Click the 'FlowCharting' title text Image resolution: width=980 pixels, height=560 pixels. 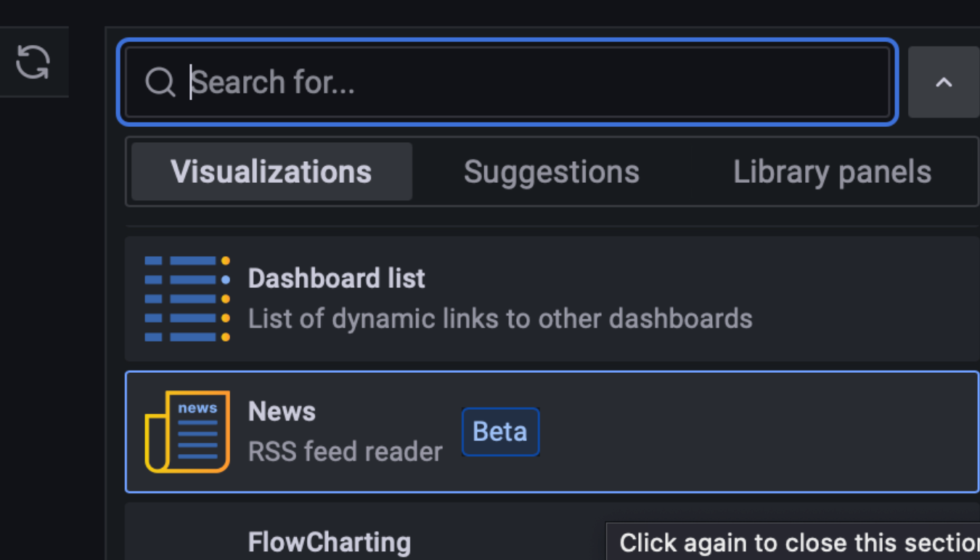point(330,542)
